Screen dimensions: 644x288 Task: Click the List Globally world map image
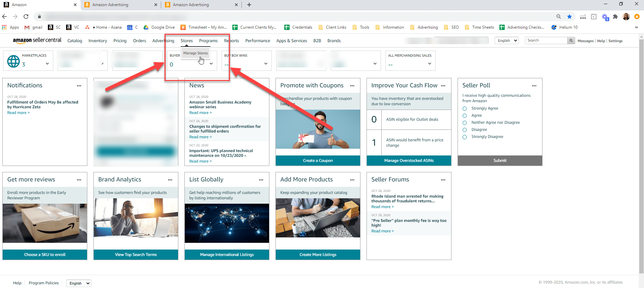[x=227, y=223]
